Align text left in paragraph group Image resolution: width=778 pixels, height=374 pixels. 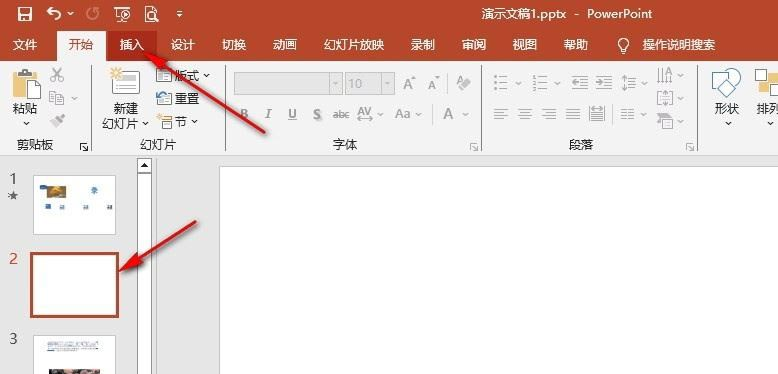pyautogui.click(x=501, y=115)
